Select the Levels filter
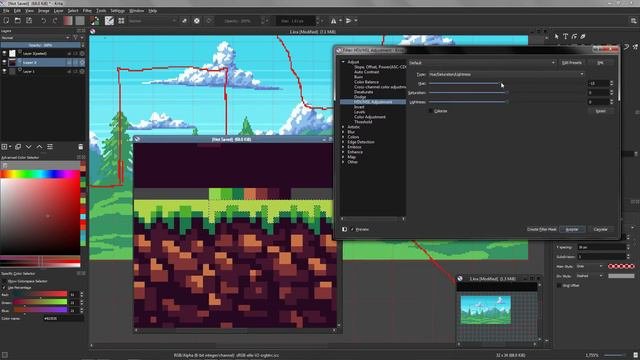 [x=359, y=112]
